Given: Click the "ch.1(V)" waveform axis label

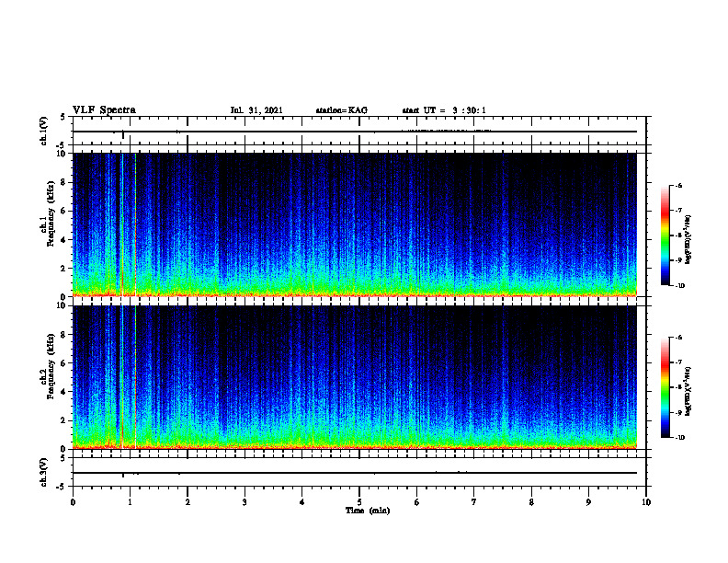Looking at the screenshot, I should [x=44, y=131].
